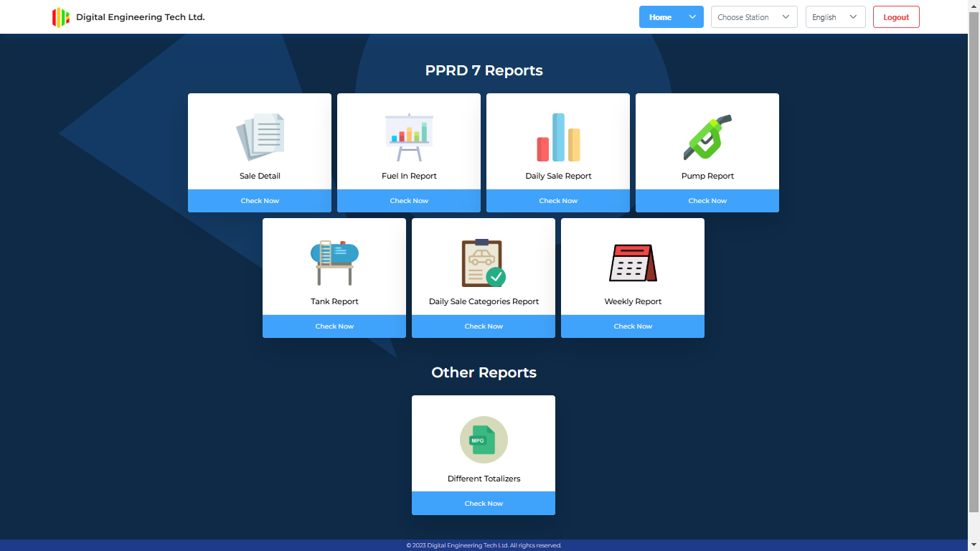Screen dimensions: 980x551
Task: Click the Pump Report fuel nozzle icon
Action: [x=707, y=137]
